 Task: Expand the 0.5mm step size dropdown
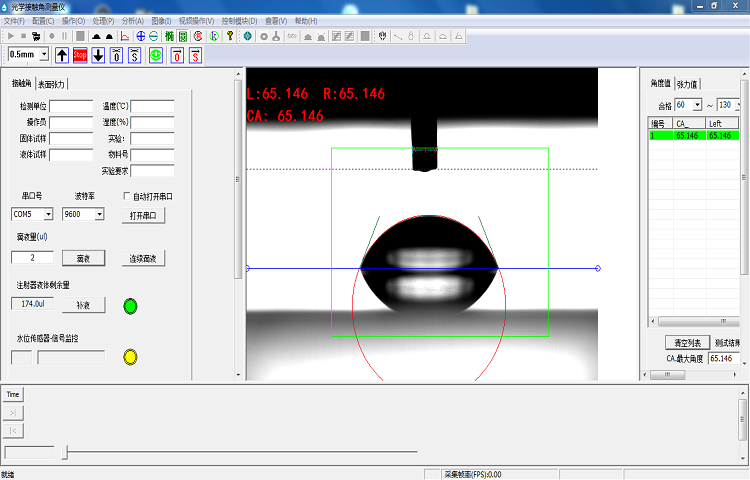click(x=43, y=55)
